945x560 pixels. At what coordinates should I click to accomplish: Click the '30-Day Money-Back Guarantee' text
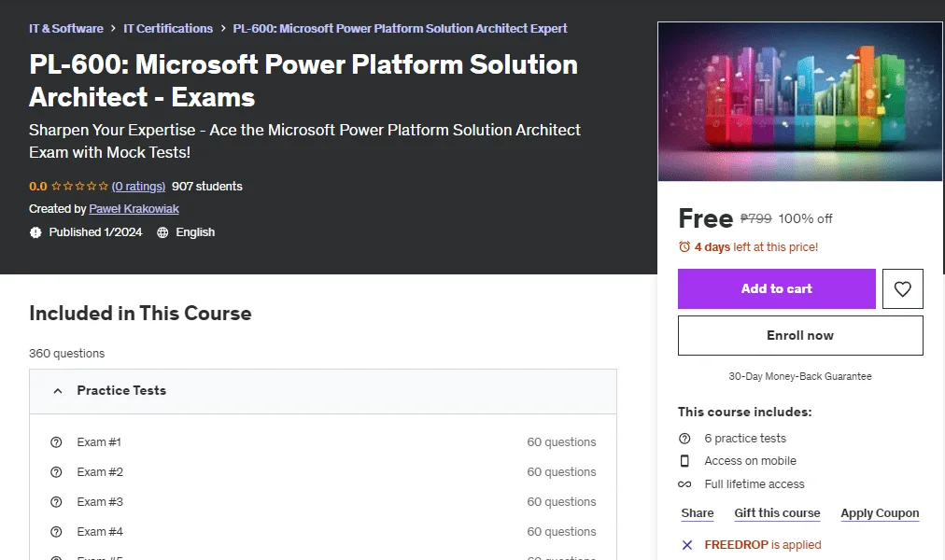(799, 376)
